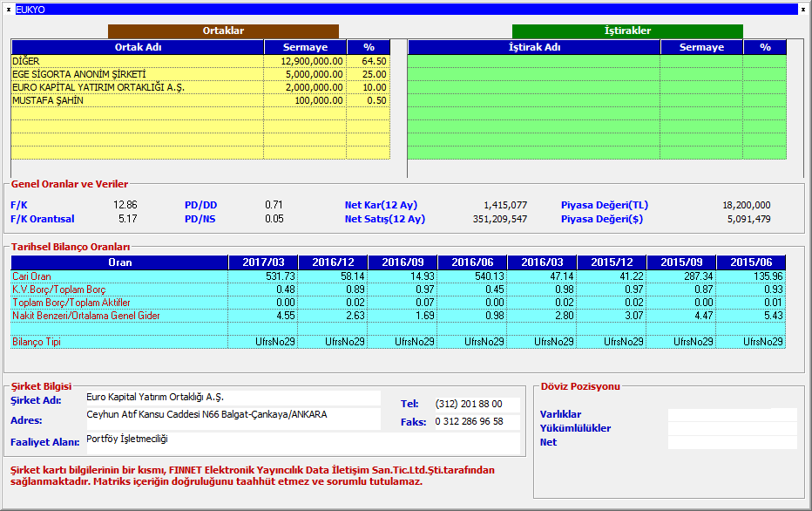Click the 12,900,000.00 capital value

pos(312,61)
